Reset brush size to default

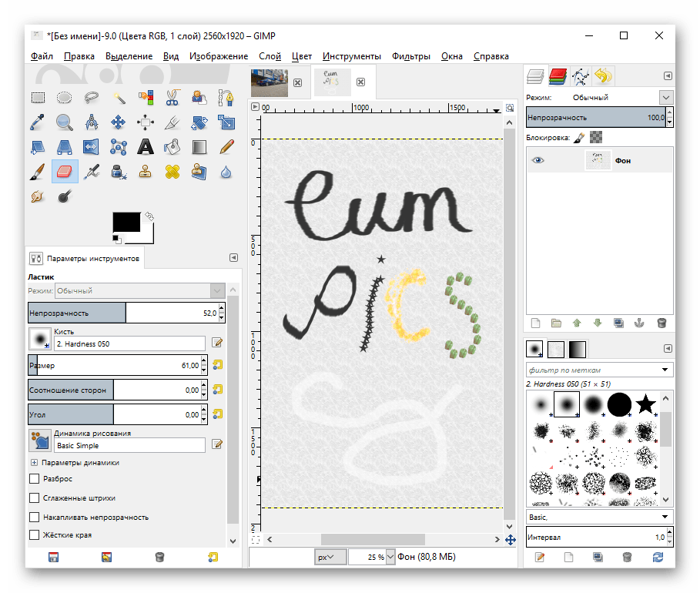pyautogui.click(x=217, y=365)
